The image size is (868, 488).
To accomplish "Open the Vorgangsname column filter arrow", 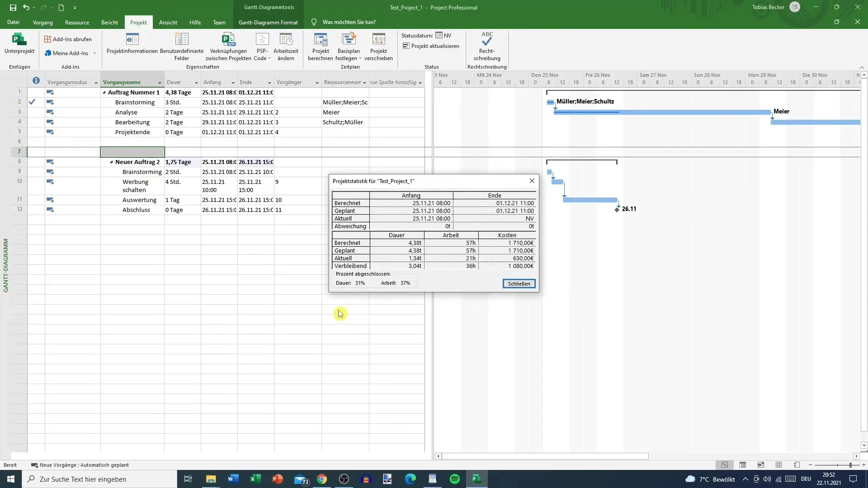I will pyautogui.click(x=160, y=83).
